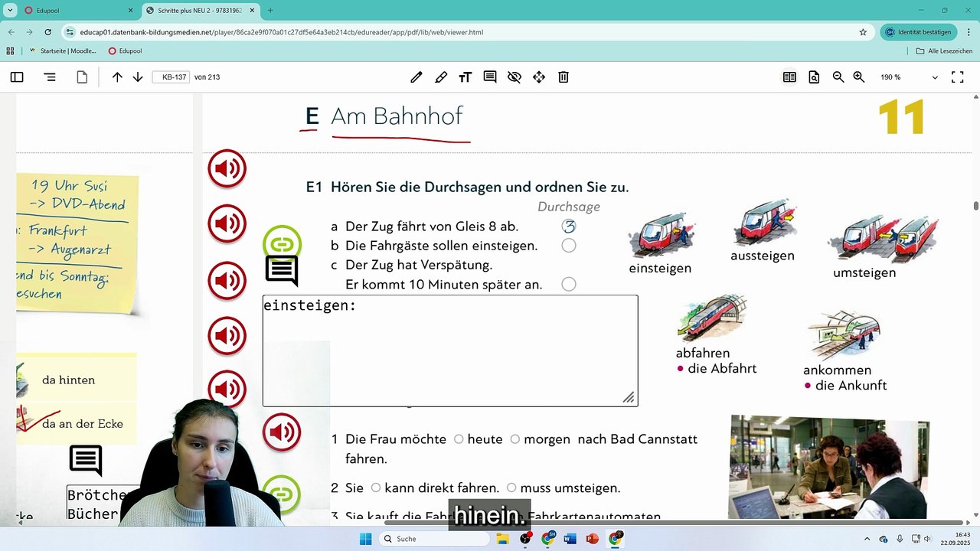Screen dimensions: 980x551
Task: Click into the 'einsteigen:' note text box
Action: pos(450,350)
